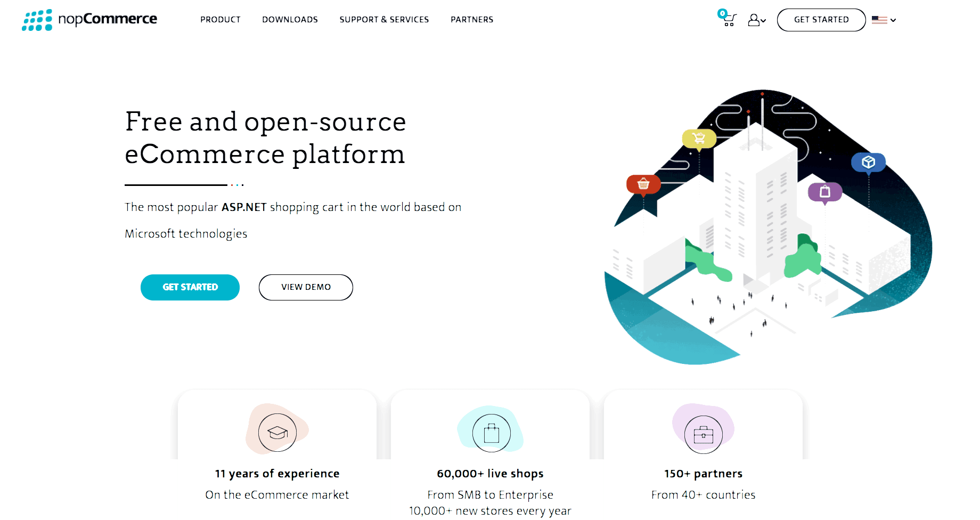The image size is (980, 520).
Task: Click the '150+ partners' heading
Action: pos(703,473)
